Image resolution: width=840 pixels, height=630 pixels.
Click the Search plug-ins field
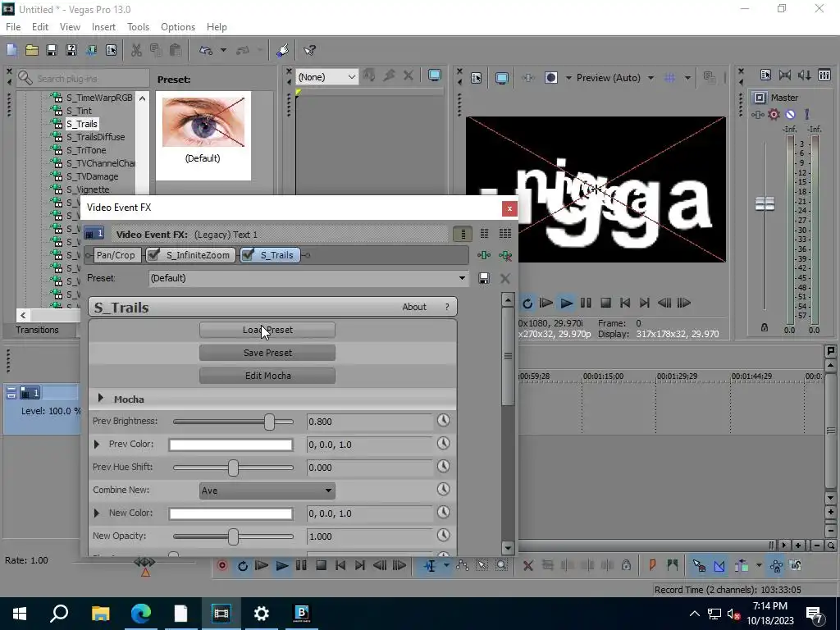pyautogui.click(x=83, y=79)
